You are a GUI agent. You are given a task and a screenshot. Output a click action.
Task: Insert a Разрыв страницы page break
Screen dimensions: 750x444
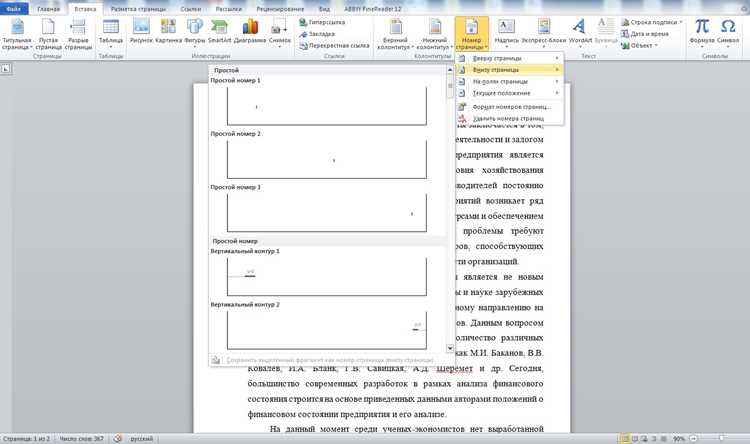78,34
